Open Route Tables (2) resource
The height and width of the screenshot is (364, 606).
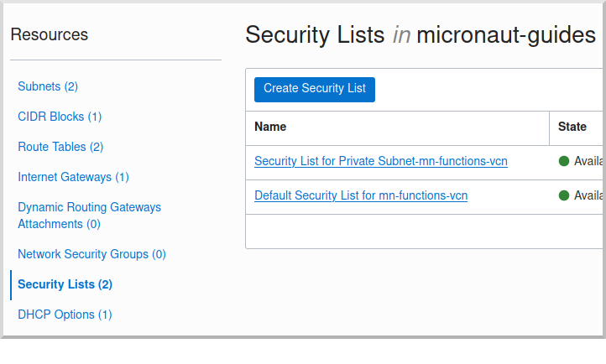[60, 147]
